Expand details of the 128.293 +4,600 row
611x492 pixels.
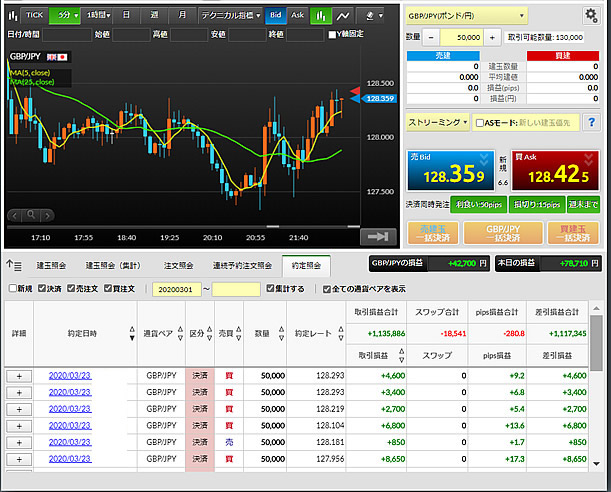click(x=19, y=376)
